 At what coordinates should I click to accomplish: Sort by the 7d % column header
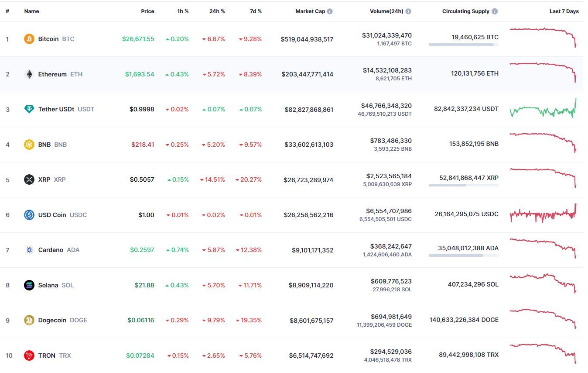point(256,11)
